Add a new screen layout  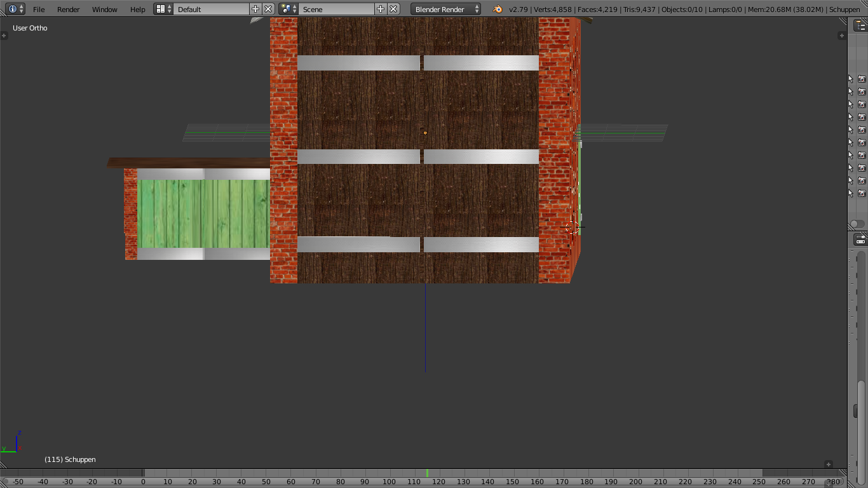[x=255, y=9]
